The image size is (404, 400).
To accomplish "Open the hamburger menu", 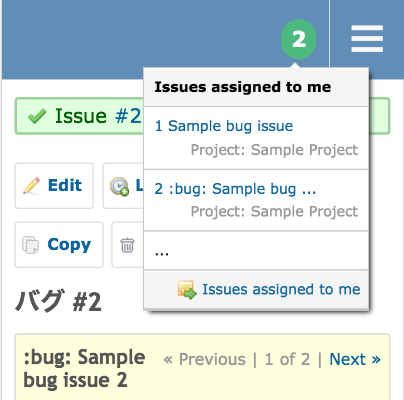I will click(x=367, y=39).
